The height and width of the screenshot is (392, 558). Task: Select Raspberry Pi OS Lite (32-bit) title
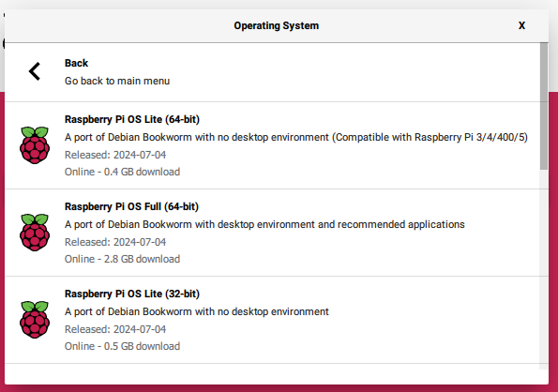[x=132, y=294]
